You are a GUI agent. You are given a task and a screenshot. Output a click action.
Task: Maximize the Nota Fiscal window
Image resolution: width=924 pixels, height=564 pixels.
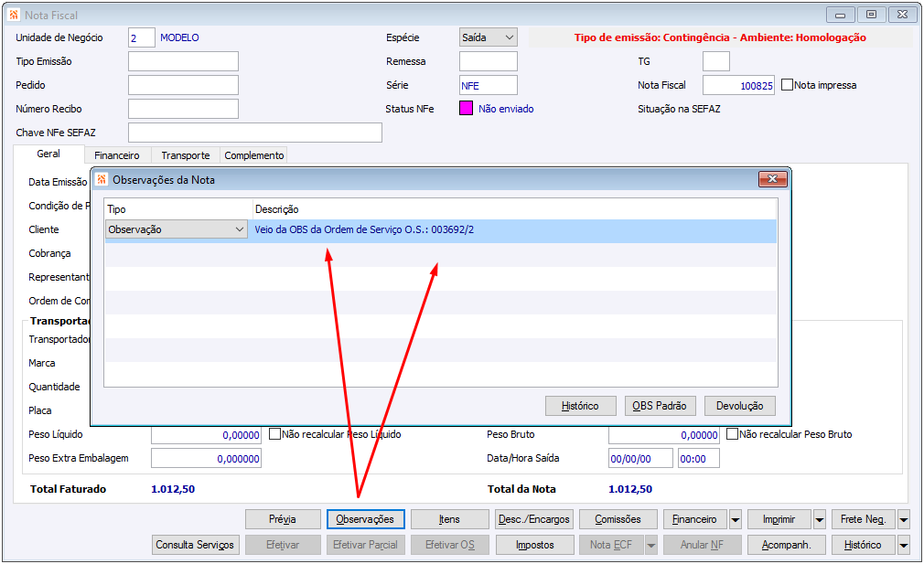coord(871,15)
